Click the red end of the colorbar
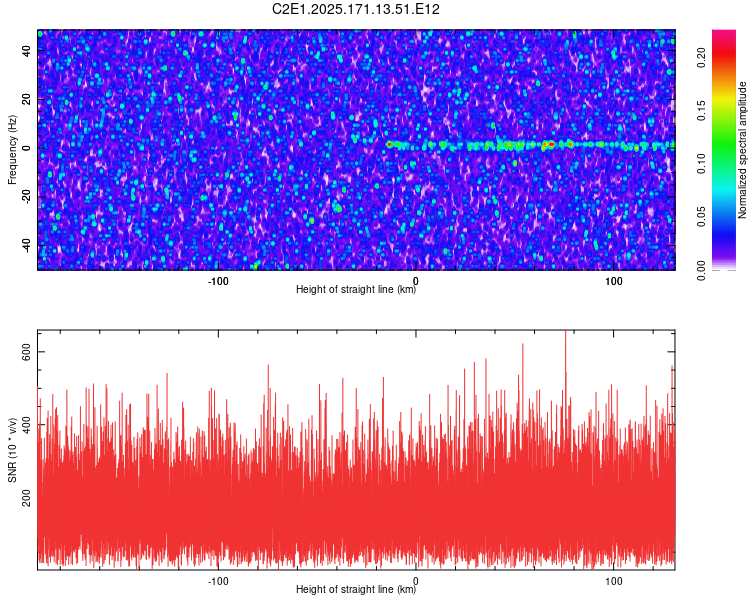Screen dimensions: 750x600 [x=724, y=41]
